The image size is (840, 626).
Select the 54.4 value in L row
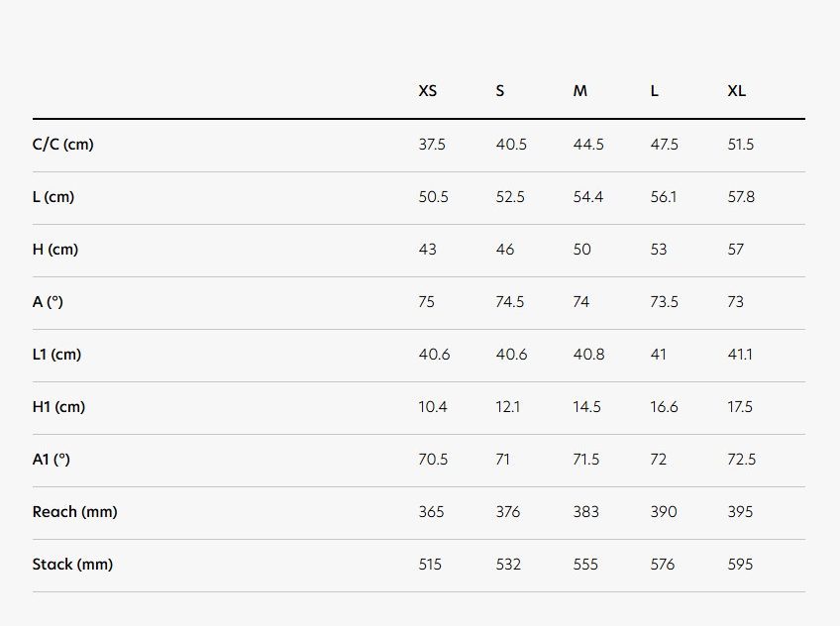(x=588, y=196)
